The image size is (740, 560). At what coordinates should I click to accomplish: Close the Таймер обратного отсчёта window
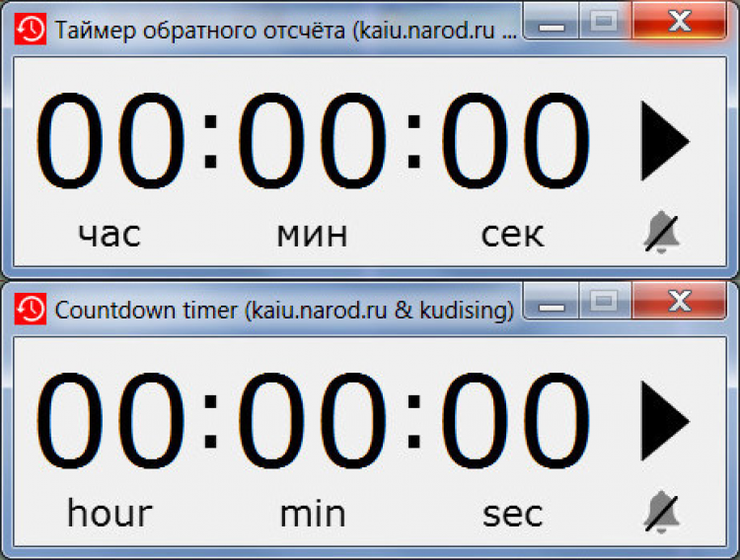(679, 22)
